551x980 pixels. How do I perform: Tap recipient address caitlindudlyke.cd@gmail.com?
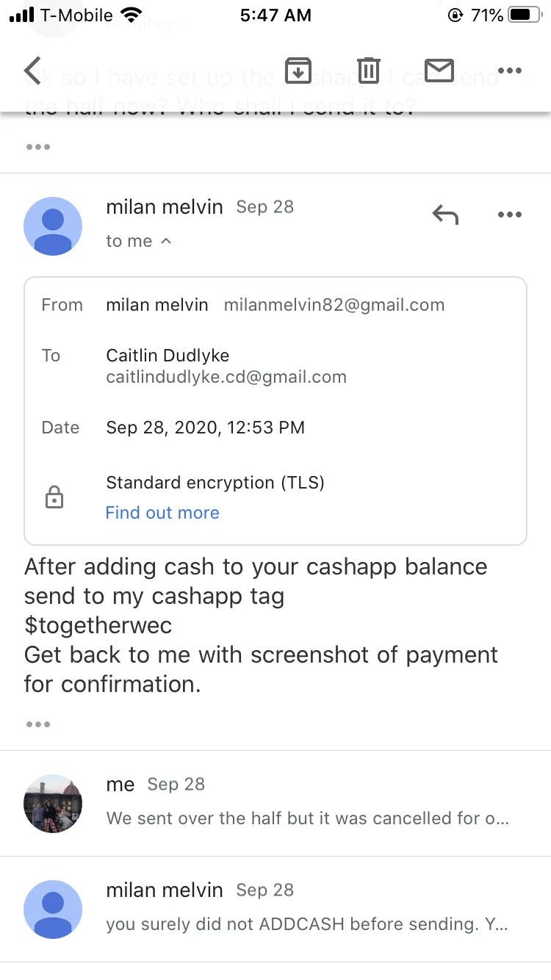226,378
